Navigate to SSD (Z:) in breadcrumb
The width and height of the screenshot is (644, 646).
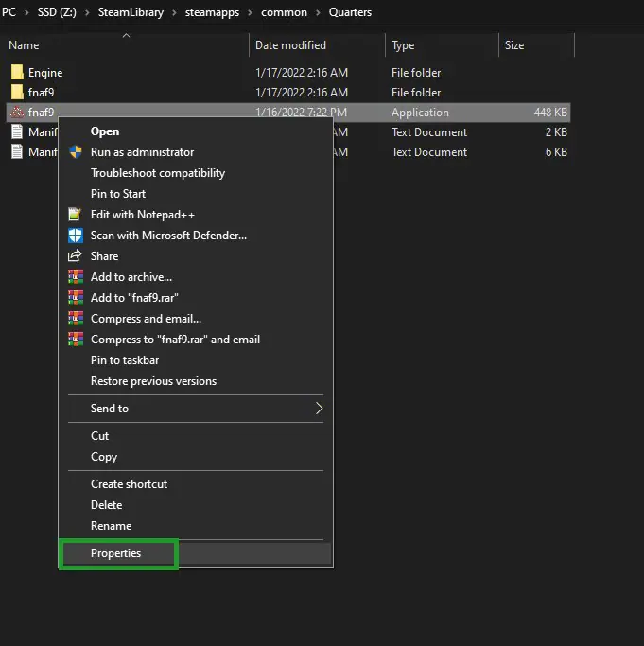click(57, 12)
